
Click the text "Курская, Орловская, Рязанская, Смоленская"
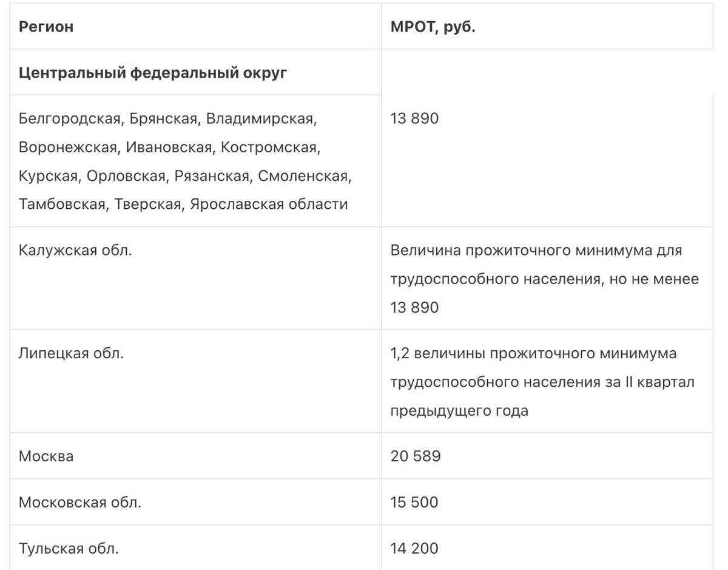click(x=185, y=176)
